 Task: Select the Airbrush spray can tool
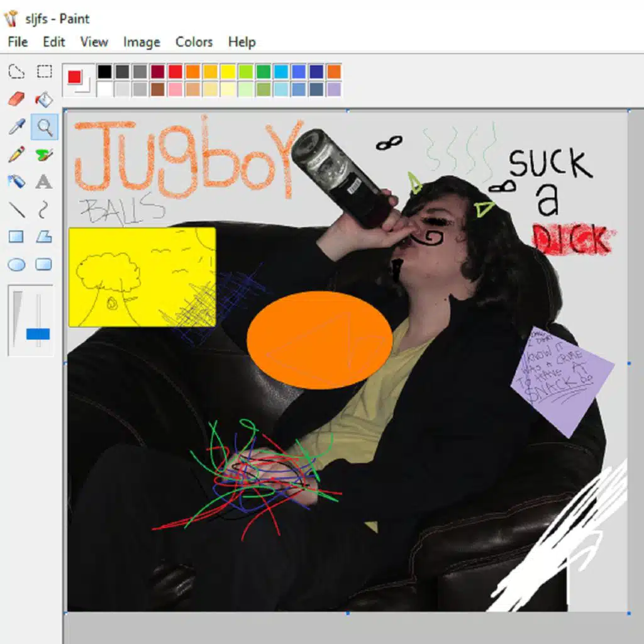pos(16,182)
